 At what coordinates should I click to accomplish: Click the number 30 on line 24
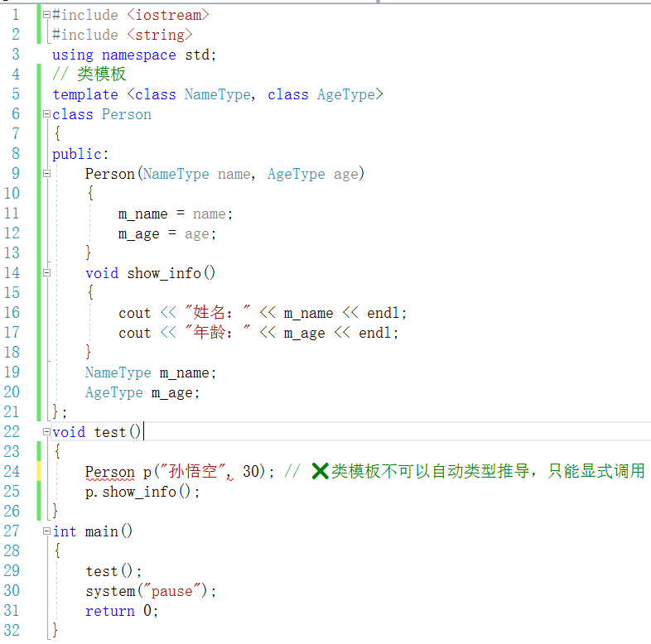(251, 471)
